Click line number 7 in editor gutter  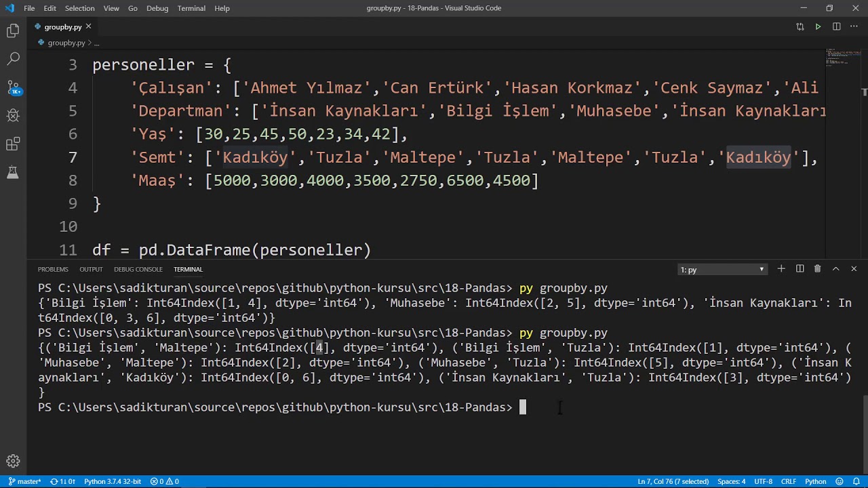(73, 157)
